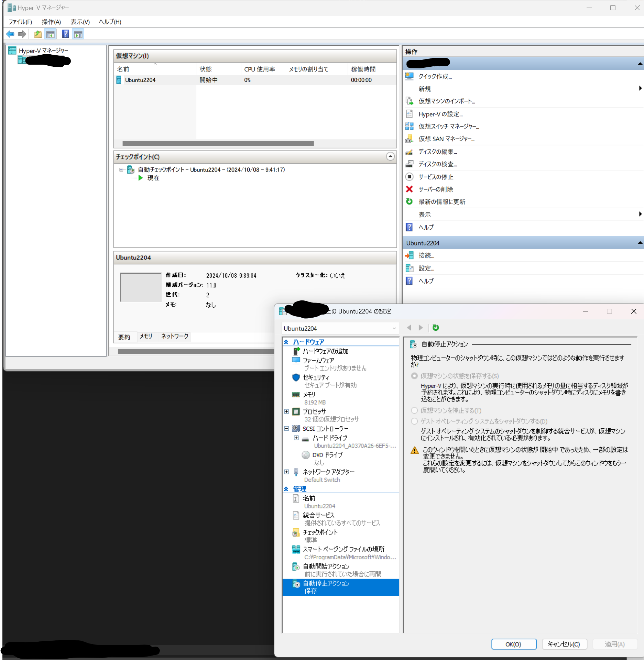This screenshot has height=660, width=644.
Task: Expand 新規 submenu arrow in actions
Action: tap(640, 88)
